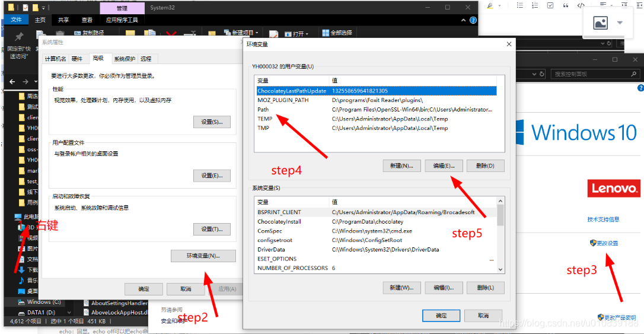Screen dimensions: 644x334
Task: Click the forward arrow in Explorer
Action: [25, 82]
